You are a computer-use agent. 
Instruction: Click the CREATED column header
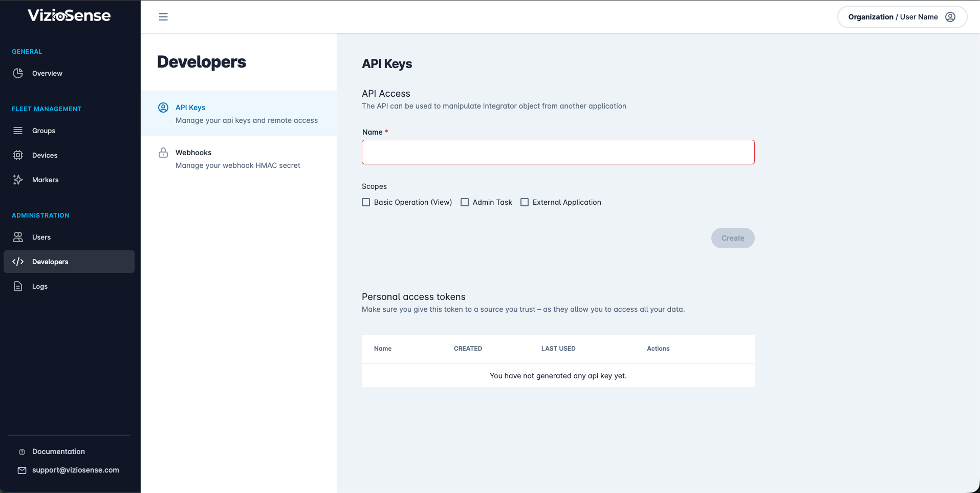468,349
